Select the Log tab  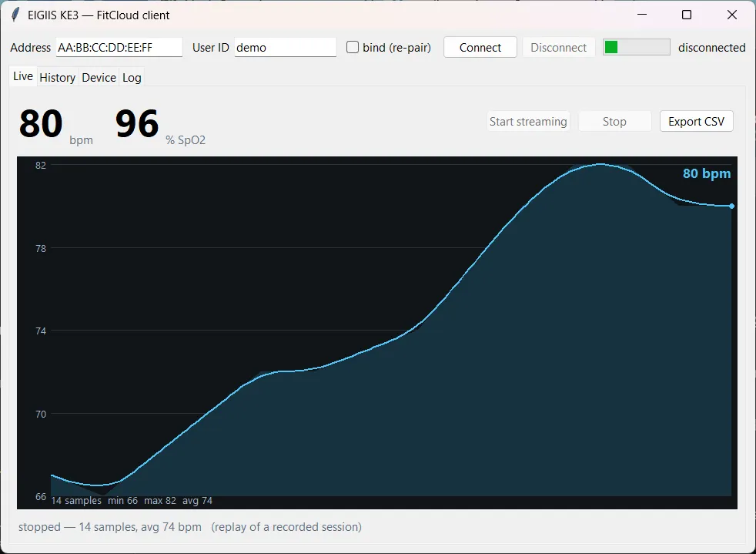[x=132, y=78]
